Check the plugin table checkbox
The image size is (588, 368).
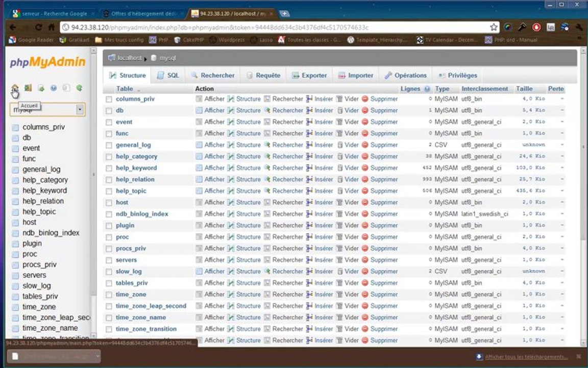coord(109,226)
